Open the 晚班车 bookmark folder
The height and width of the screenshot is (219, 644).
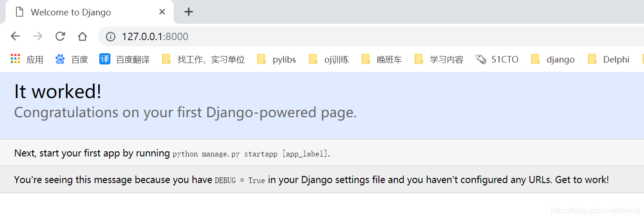pyautogui.click(x=382, y=59)
